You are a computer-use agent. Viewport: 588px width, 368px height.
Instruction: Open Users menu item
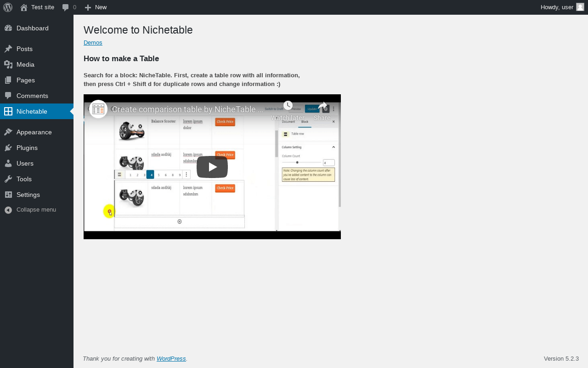[37, 163]
